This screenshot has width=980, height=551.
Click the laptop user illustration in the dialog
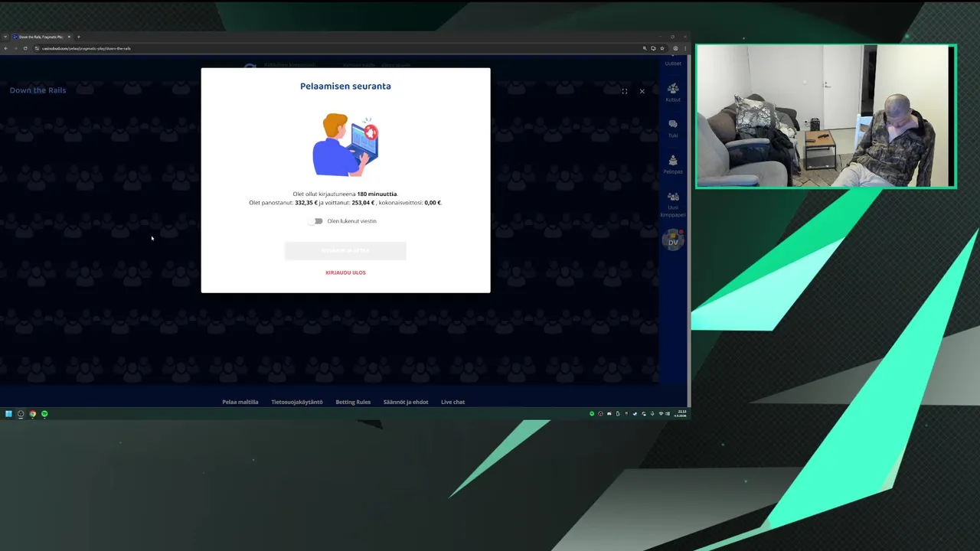tap(346, 145)
